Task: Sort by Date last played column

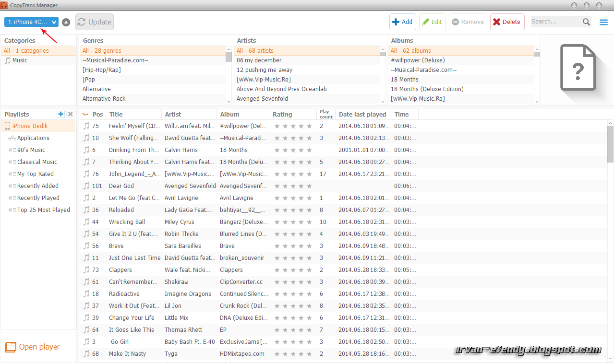Action: tap(363, 114)
